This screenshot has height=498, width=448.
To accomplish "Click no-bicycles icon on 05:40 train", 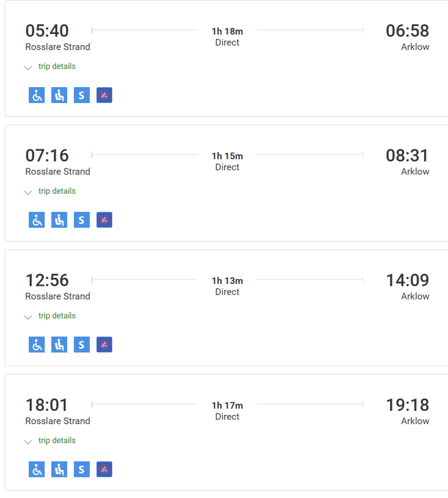I will (x=104, y=95).
